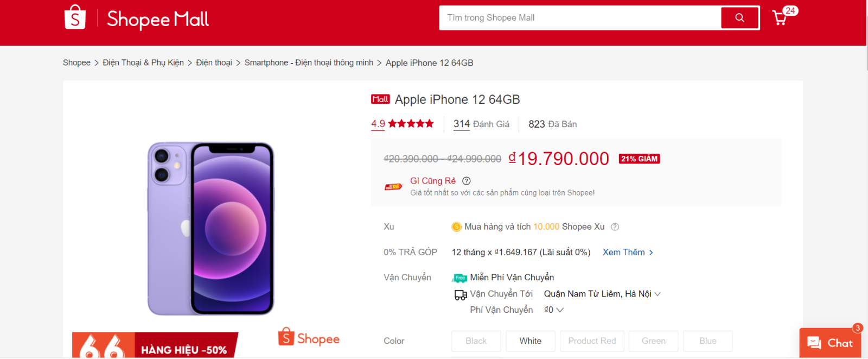Open Smartphone - Điện thoại thông minh breadcrumb
This screenshot has height=359, width=868.
click(309, 63)
